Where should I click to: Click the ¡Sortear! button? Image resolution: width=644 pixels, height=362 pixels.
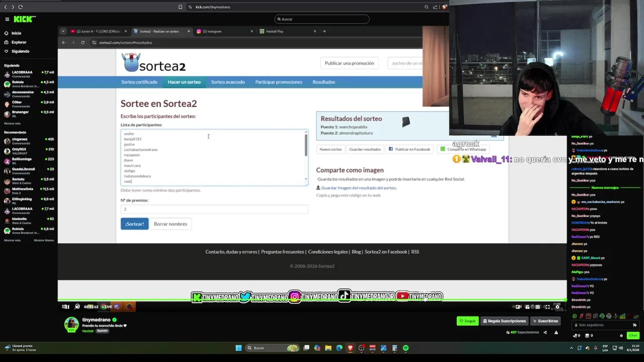(134, 224)
